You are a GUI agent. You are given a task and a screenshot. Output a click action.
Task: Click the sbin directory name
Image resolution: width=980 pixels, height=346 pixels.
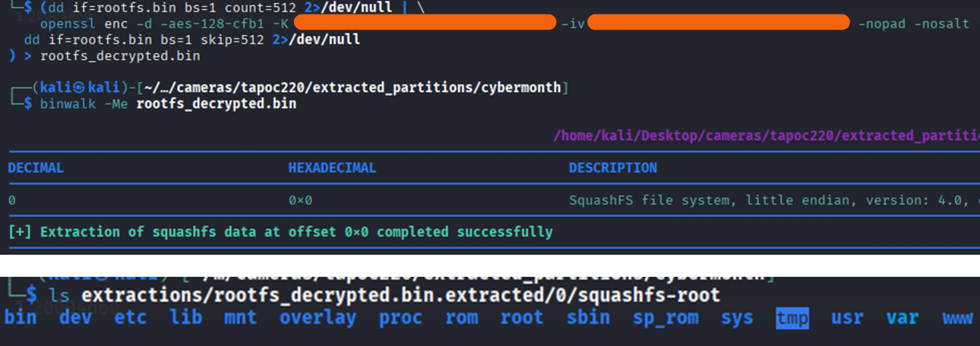588,318
